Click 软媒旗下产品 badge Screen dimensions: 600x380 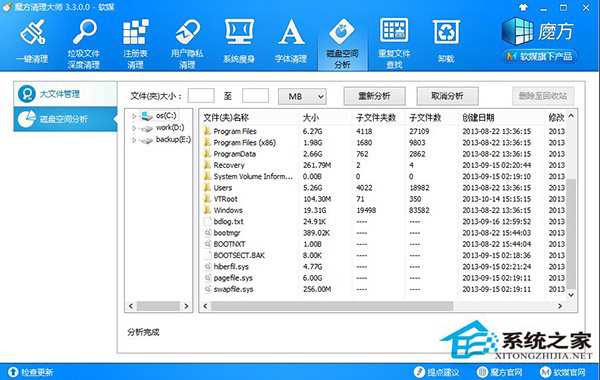pyautogui.click(x=540, y=57)
